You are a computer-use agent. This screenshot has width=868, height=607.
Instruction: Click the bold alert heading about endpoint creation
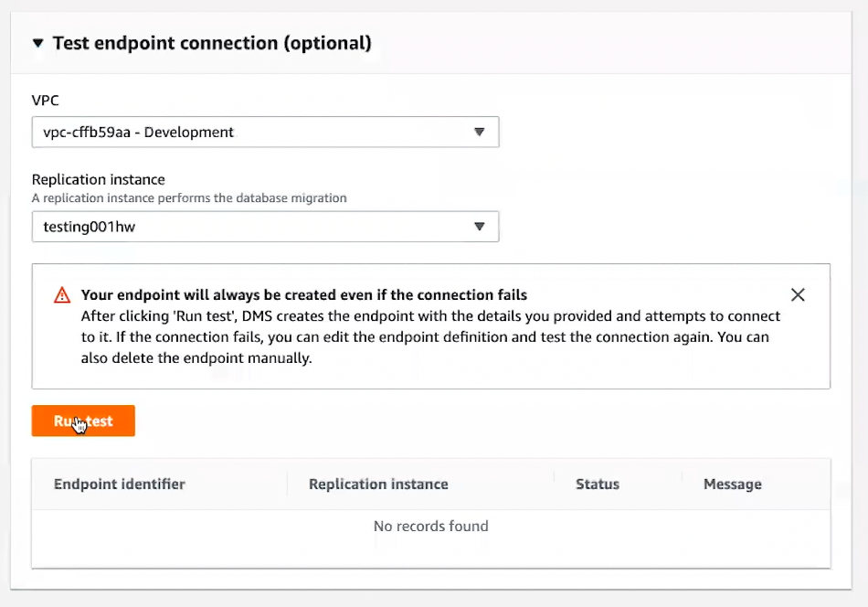point(303,295)
